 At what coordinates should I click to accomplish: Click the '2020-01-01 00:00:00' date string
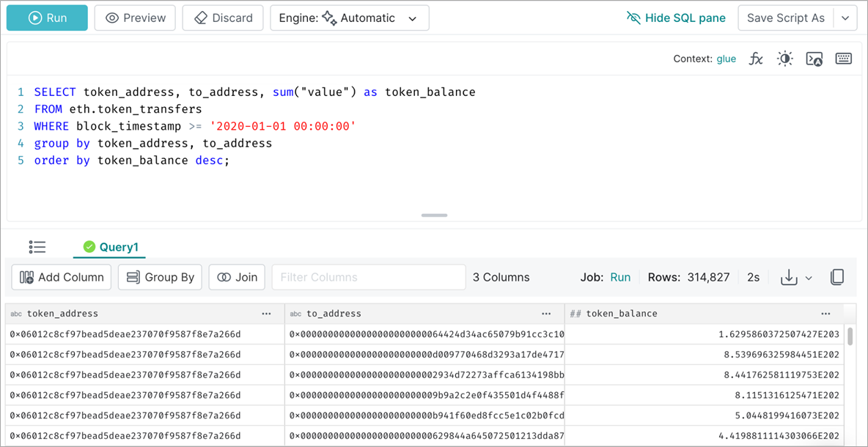point(282,126)
